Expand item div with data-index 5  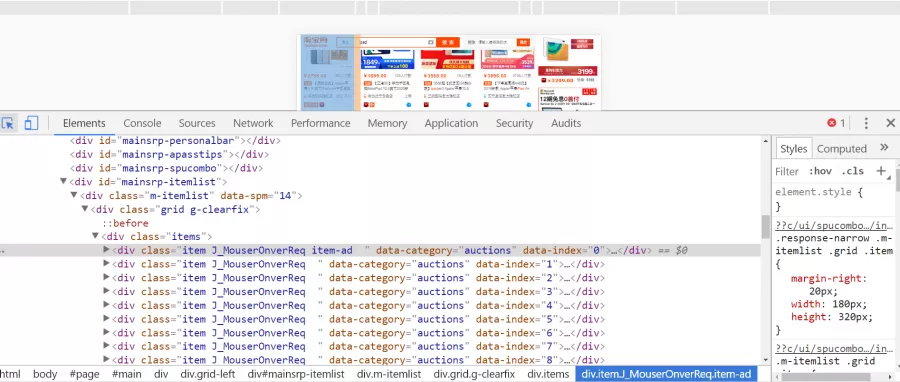(x=106, y=318)
